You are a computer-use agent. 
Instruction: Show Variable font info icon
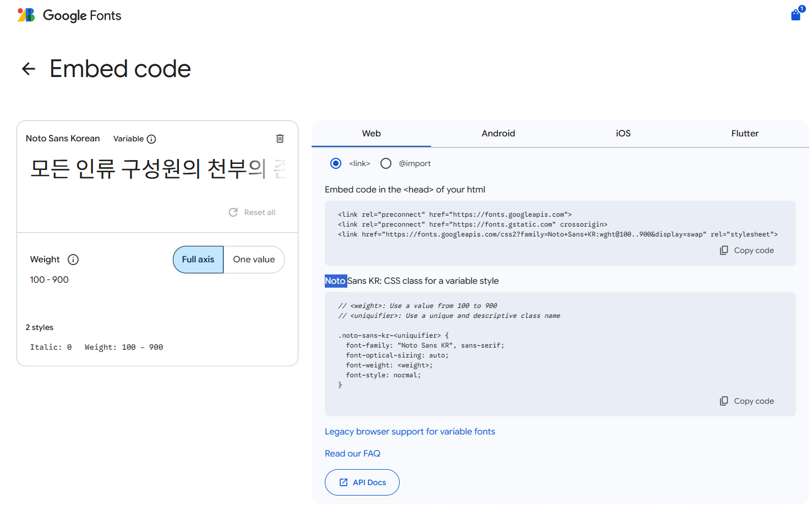coord(151,139)
